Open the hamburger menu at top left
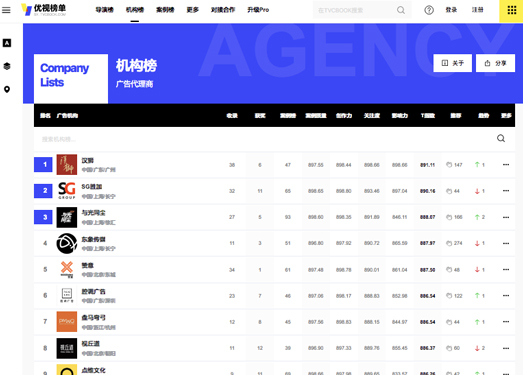The height and width of the screenshot is (375, 523). click(6, 10)
